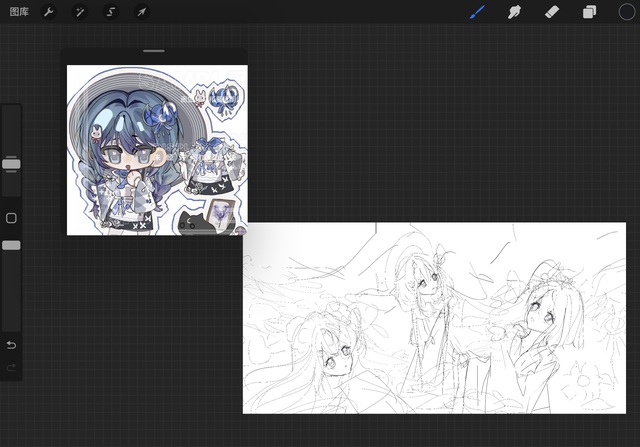Open the Layers panel
Screen dimensions: 640x447
click(x=589, y=12)
